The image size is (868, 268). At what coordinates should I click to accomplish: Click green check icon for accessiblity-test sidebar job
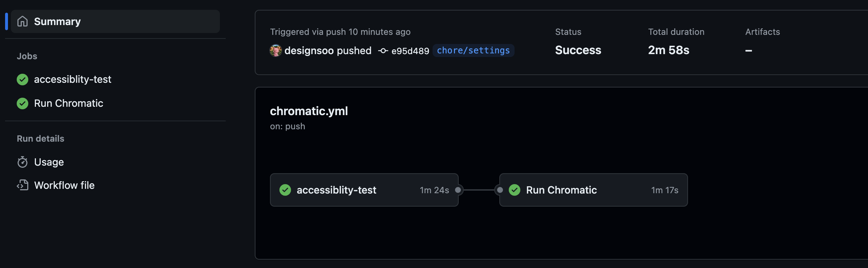tap(22, 80)
